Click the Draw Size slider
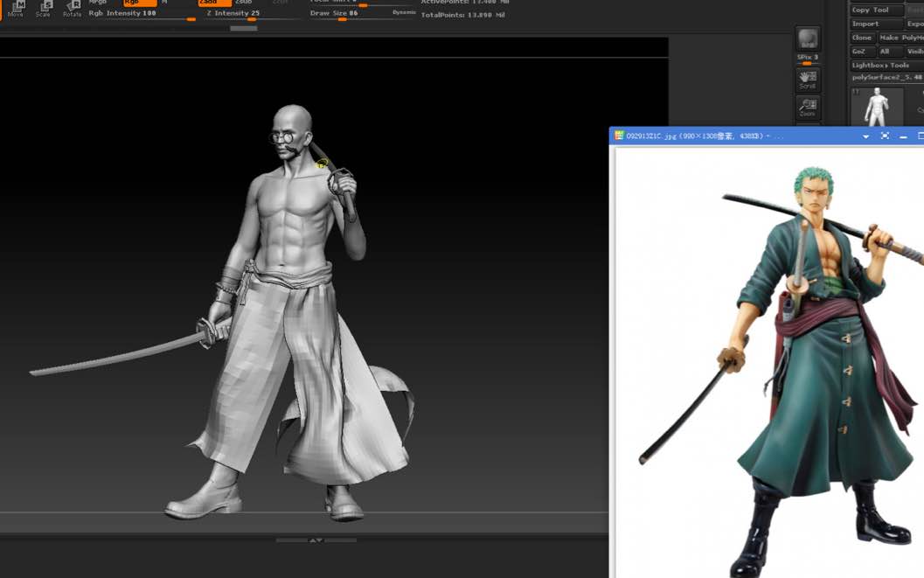This screenshot has height=578, width=924. tap(363, 16)
